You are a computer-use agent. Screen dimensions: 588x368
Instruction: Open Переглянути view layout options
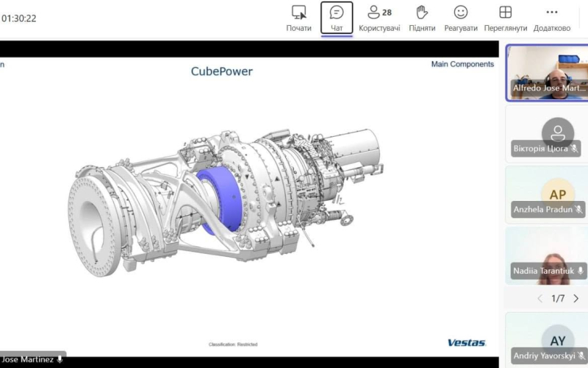[505, 18]
